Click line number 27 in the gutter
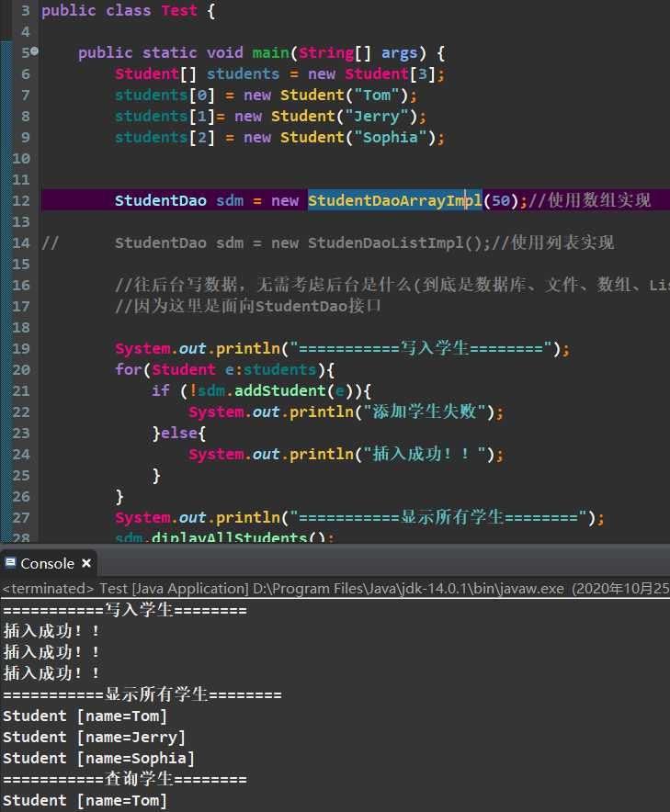 coord(21,517)
